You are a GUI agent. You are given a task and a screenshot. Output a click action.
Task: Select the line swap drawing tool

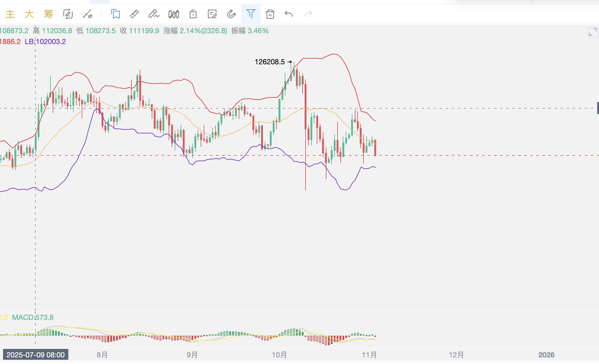(88, 14)
